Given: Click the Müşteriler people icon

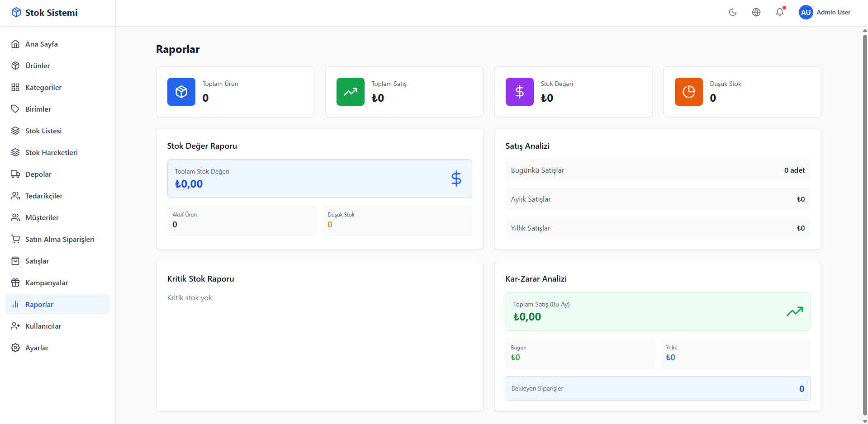Looking at the screenshot, I should click(x=15, y=217).
